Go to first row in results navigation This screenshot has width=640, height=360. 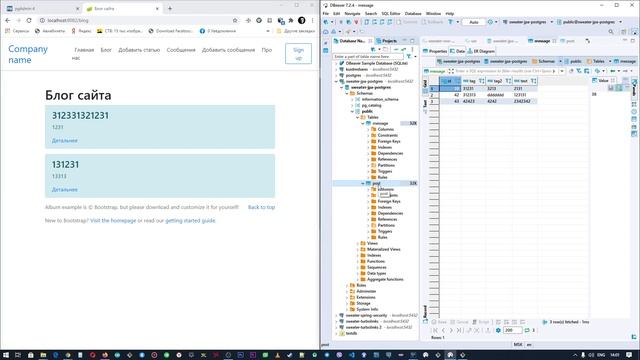tap(435, 330)
